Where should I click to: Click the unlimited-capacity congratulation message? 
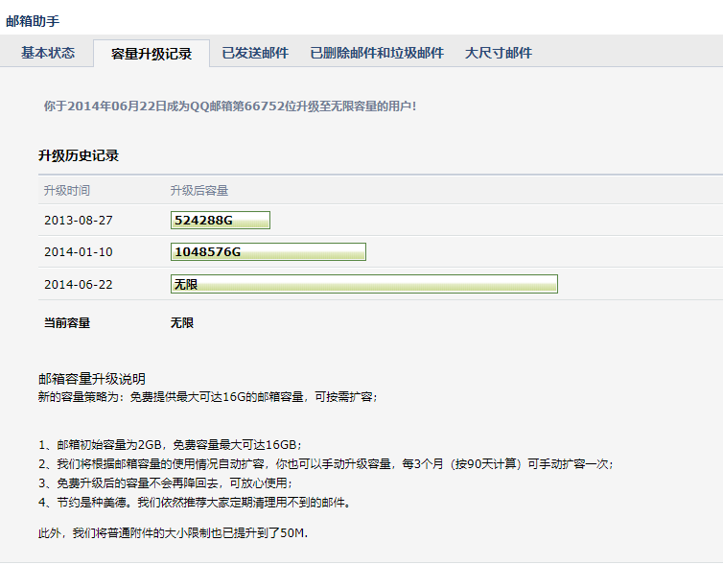[x=230, y=106]
